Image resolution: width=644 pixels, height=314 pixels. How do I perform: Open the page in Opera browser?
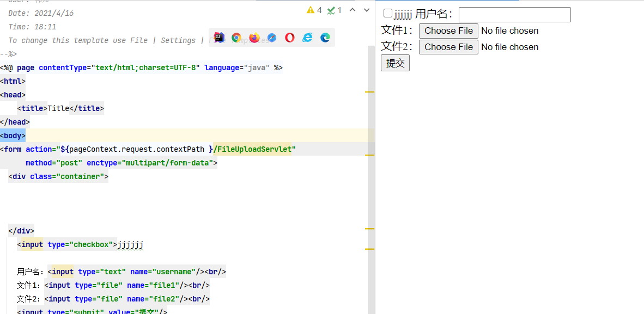click(x=289, y=38)
